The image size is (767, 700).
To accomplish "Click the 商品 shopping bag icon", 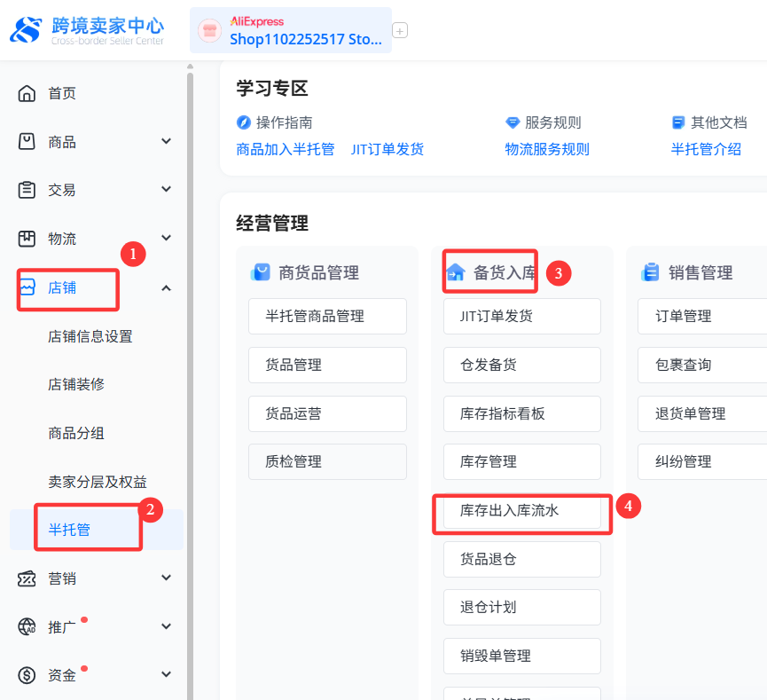I will (x=27, y=142).
